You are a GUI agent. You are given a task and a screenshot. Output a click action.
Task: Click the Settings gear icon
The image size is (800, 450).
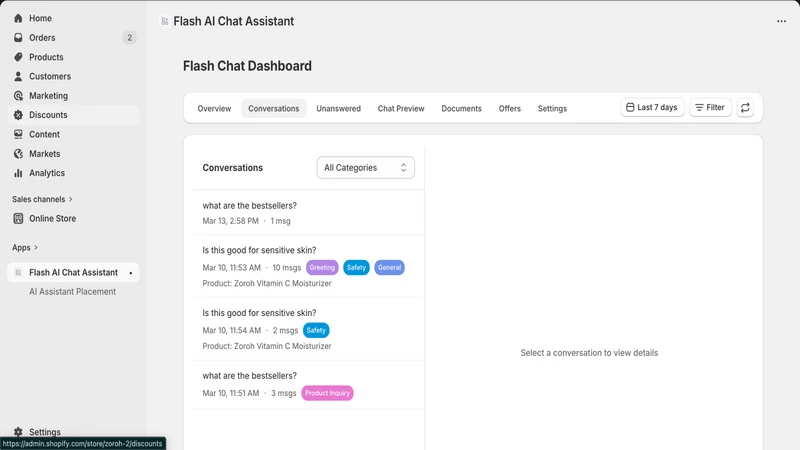coord(18,432)
